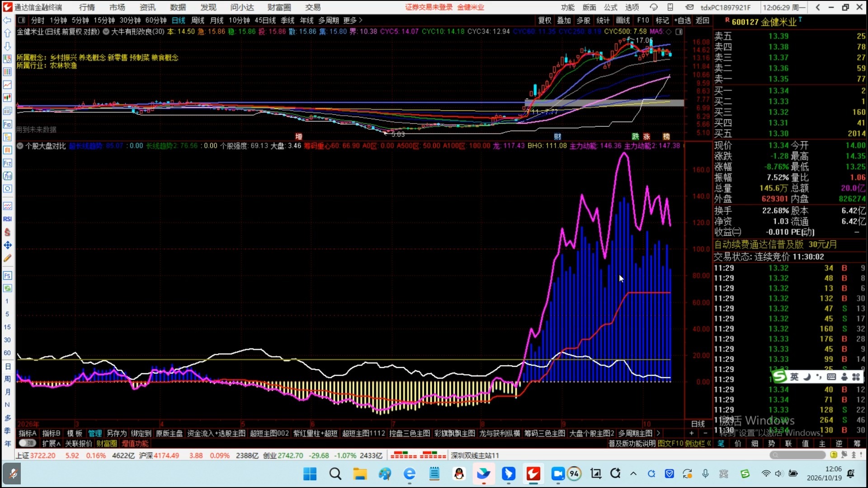Open Tongdaxin red icon in Windows taskbar
This screenshot has width=868, height=488.
tap(533, 474)
